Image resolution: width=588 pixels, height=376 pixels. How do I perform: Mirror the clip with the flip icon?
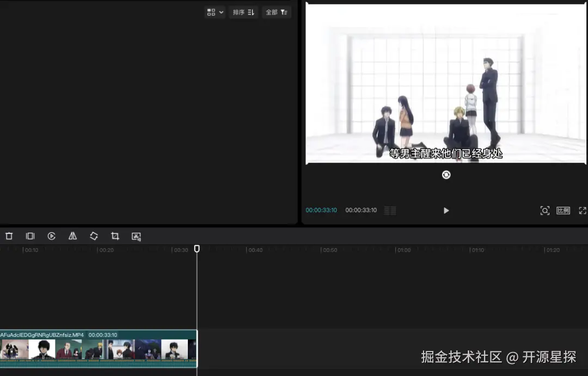pyautogui.click(x=73, y=236)
